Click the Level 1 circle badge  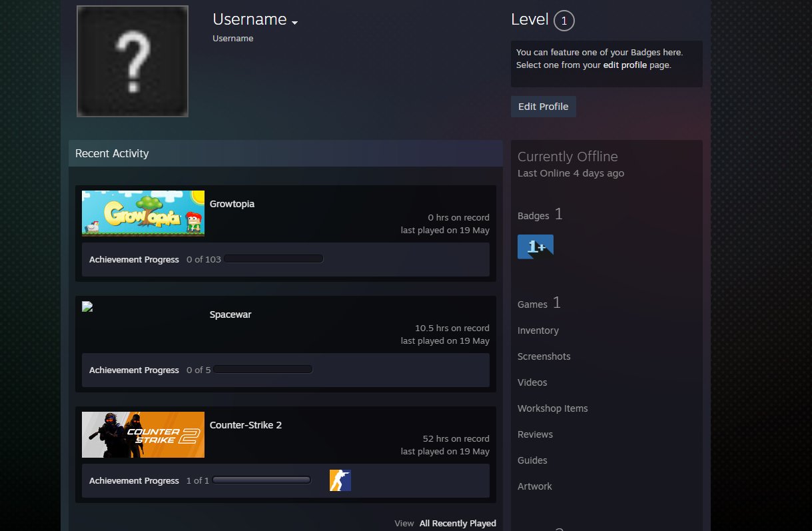(564, 21)
